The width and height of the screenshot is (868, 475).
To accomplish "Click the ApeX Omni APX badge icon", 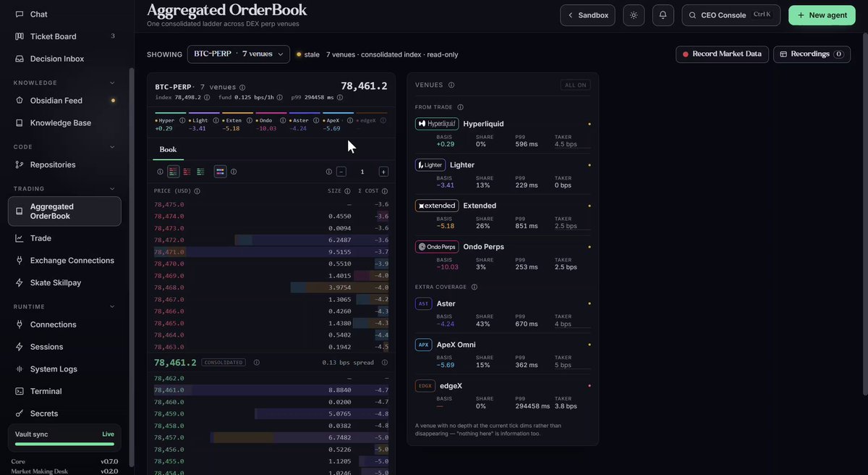I will click(x=424, y=345).
